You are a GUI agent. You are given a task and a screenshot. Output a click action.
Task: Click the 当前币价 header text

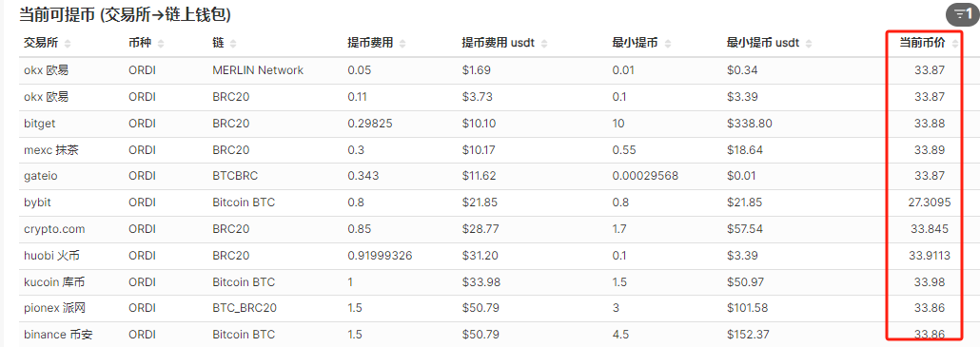[x=923, y=44]
